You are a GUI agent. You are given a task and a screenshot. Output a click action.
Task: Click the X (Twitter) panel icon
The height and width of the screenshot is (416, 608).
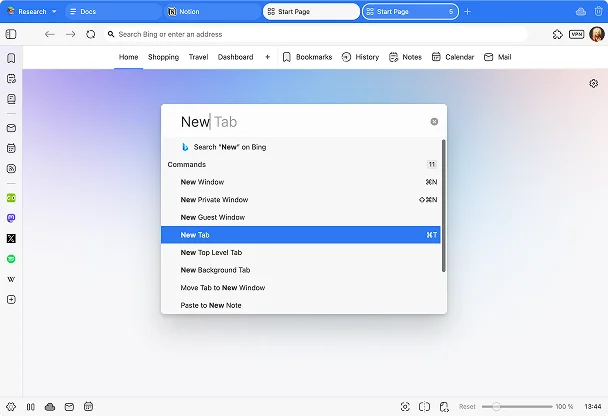(11, 238)
